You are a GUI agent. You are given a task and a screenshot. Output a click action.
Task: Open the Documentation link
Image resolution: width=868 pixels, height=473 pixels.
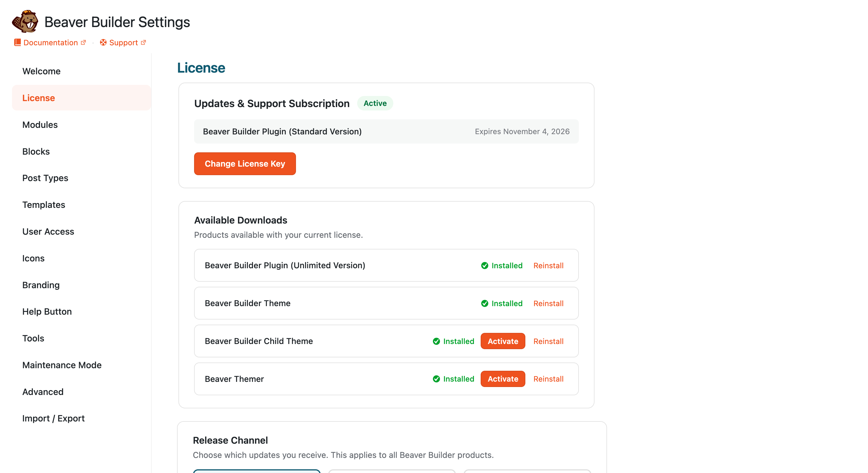51,42
